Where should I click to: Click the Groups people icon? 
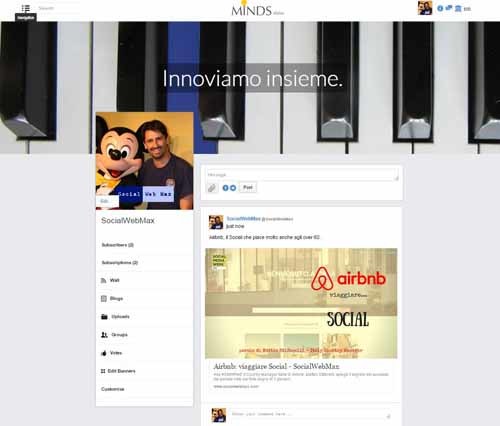pos(104,335)
